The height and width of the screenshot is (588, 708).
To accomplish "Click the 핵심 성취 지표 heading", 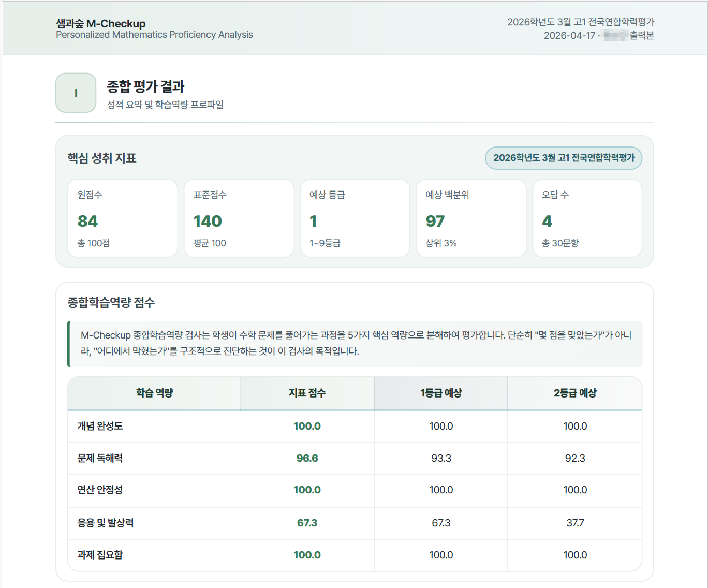I will tap(101, 158).
